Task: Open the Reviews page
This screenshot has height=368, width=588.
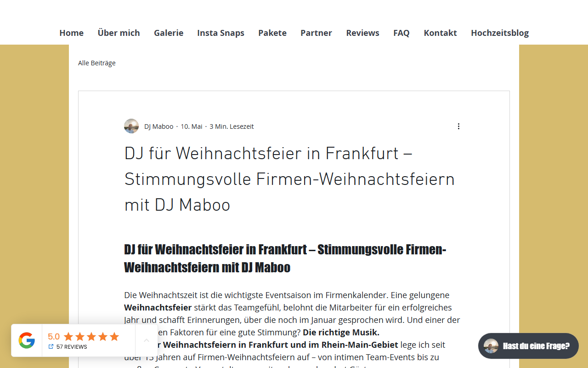Action: (x=363, y=33)
